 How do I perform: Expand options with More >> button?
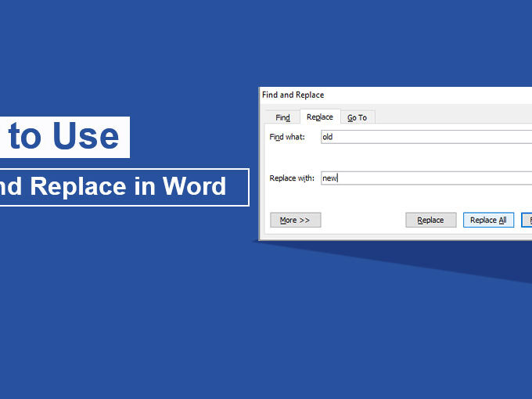295,220
